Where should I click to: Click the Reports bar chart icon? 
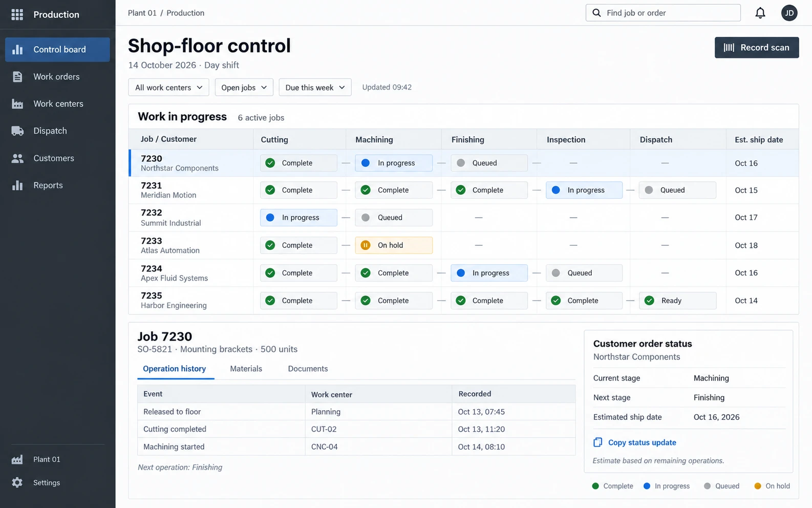tap(17, 185)
